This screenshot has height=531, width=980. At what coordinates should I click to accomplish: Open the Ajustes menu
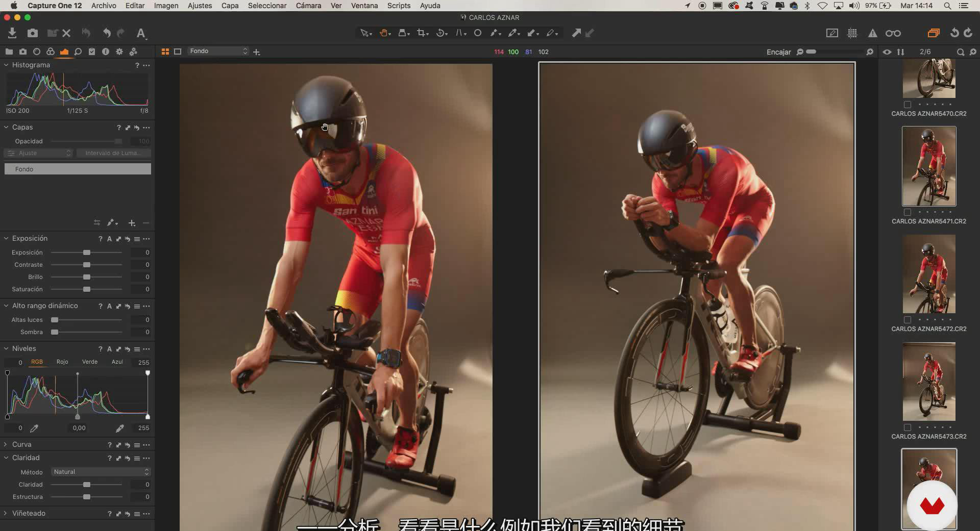[x=200, y=6]
